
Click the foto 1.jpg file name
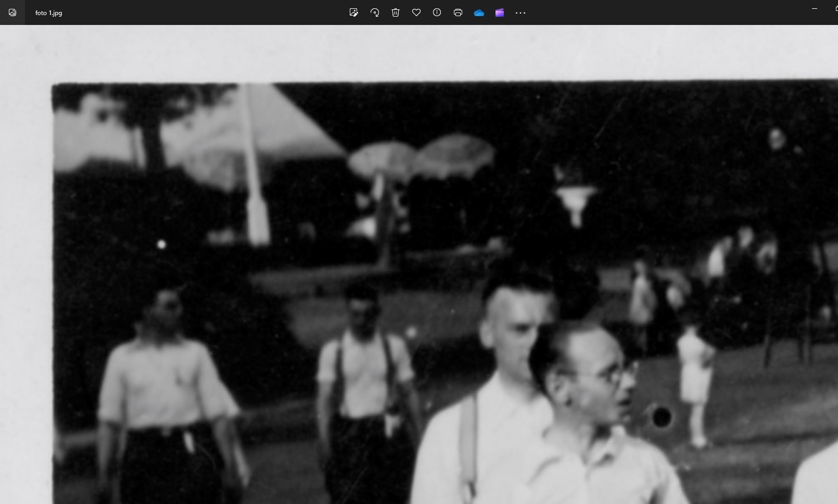(x=48, y=13)
